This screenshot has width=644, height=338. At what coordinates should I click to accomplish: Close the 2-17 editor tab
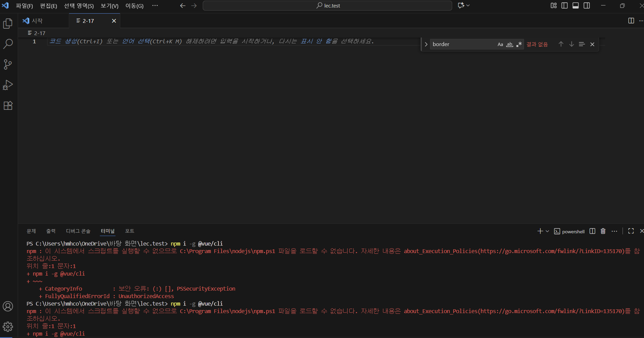(x=114, y=21)
